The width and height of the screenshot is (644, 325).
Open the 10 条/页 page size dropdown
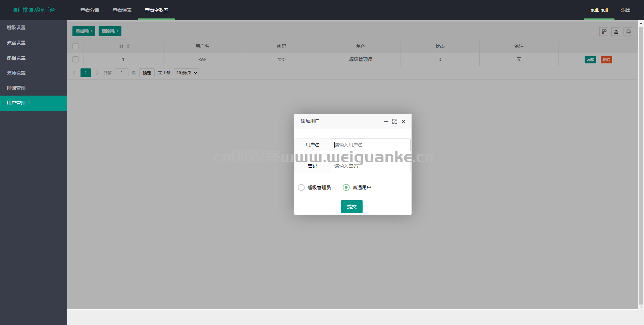[186, 73]
